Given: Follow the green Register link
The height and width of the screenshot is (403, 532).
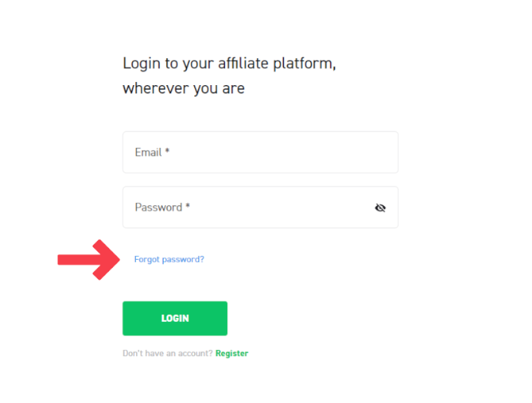Looking at the screenshot, I should coord(232,354).
